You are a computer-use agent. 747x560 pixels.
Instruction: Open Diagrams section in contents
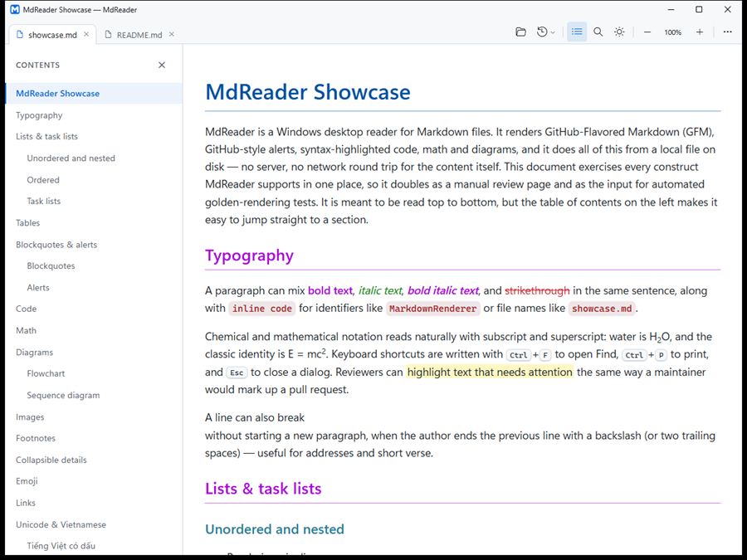(x=93, y=353)
